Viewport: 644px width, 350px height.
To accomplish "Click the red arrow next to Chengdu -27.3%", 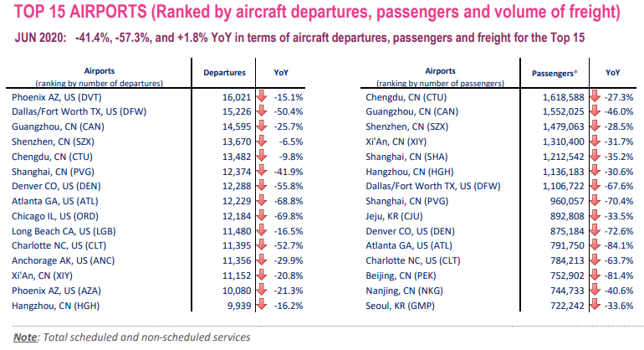I will (595, 97).
